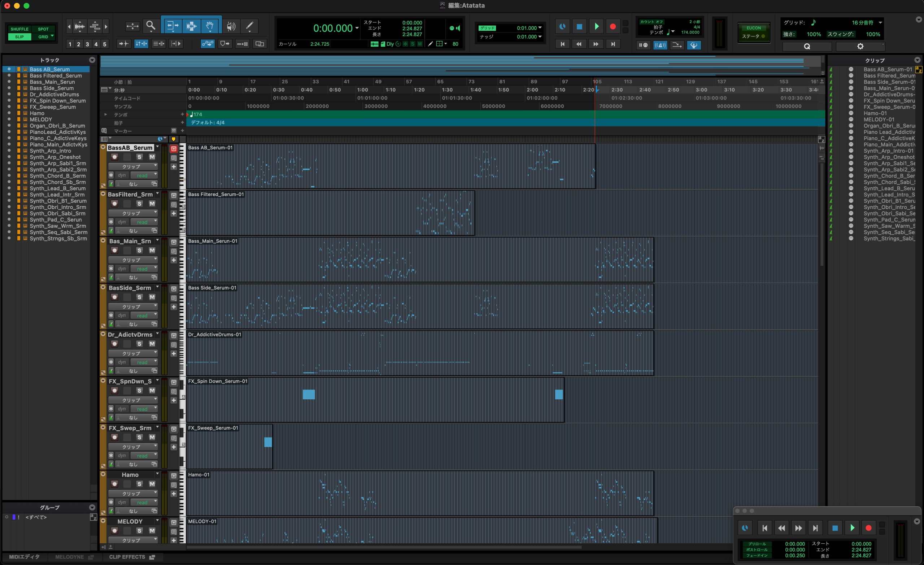Screen dimensions: 924x565
Task: Click Layered Editing icon
Action: coord(260,44)
